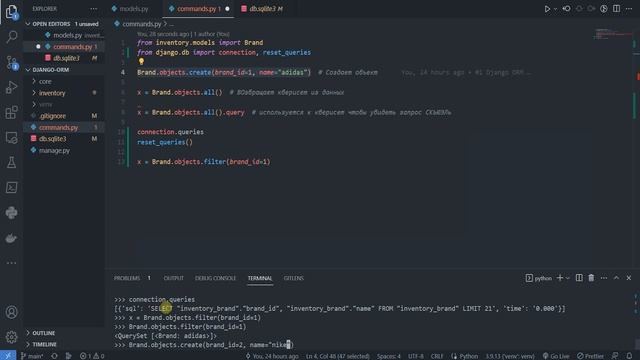Click the Go Live status button
The height and width of the screenshot is (360, 640).
click(556, 356)
